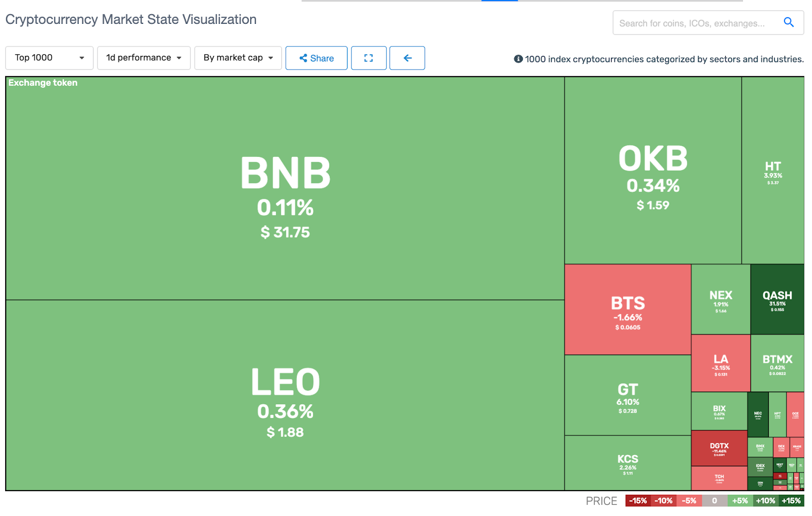Click the fullscreen expand icon button
The width and height of the screenshot is (812, 516).
[369, 58]
